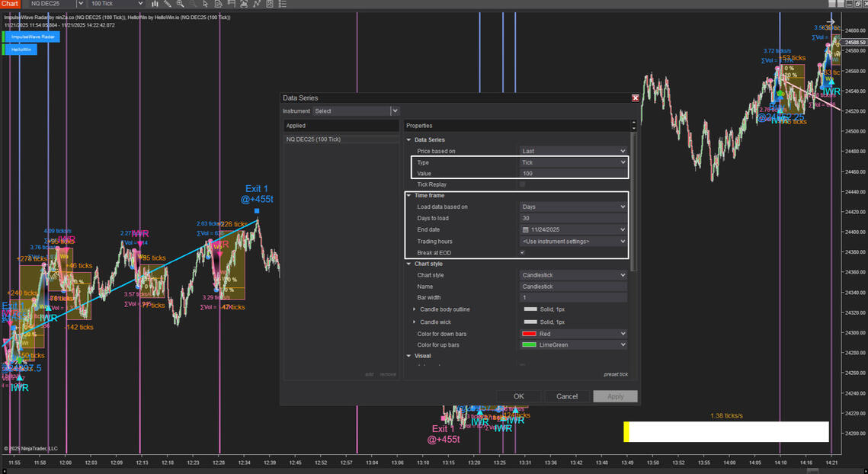Click the bar chart Data Series toolbar icon
This screenshot has width=868, height=474.
155,5
